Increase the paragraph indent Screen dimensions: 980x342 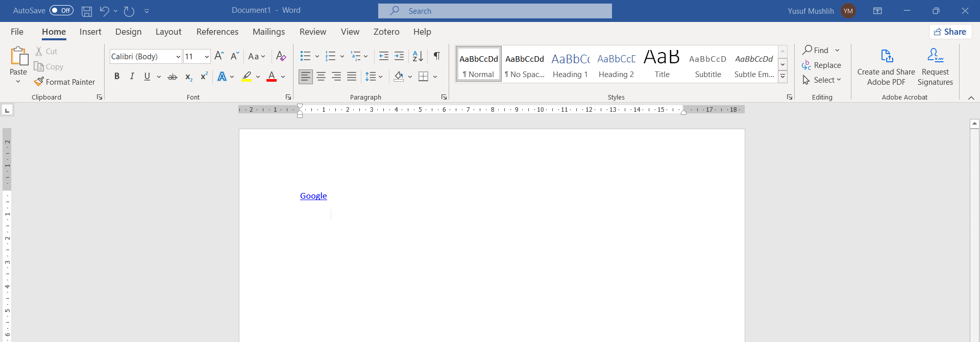(x=399, y=56)
